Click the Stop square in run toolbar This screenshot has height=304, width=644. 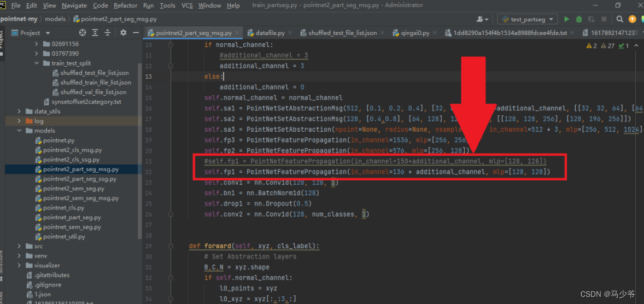pyautogui.click(x=604, y=19)
